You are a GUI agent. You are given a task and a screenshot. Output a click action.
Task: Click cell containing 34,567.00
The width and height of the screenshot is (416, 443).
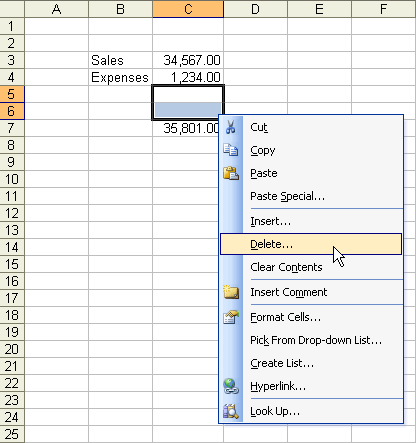188,60
